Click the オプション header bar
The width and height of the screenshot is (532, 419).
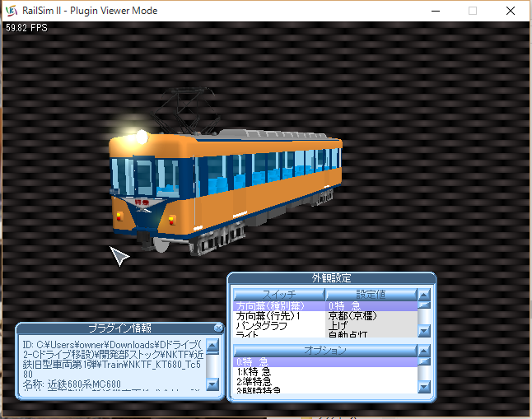pyautogui.click(x=325, y=351)
